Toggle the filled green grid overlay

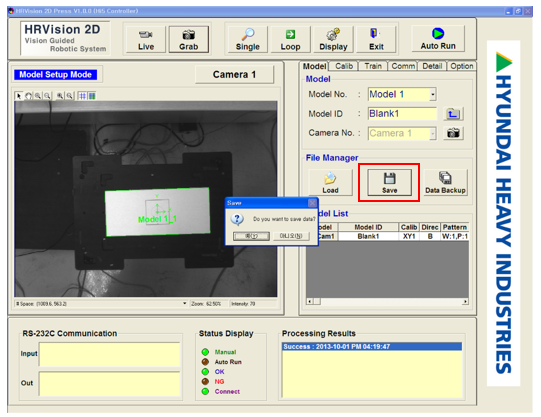coord(92,96)
